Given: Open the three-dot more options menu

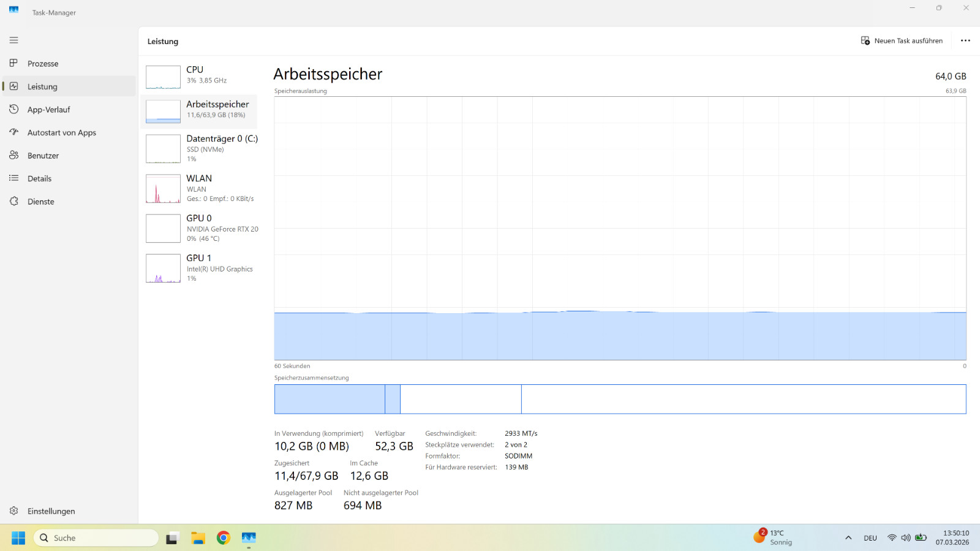Looking at the screenshot, I should click(x=965, y=41).
